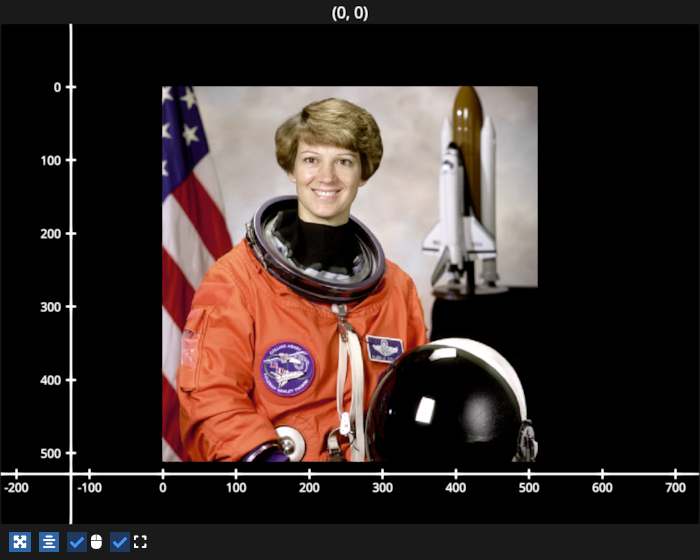
Task: Click the -200 label on the horizontal axis
Action: coord(15,488)
